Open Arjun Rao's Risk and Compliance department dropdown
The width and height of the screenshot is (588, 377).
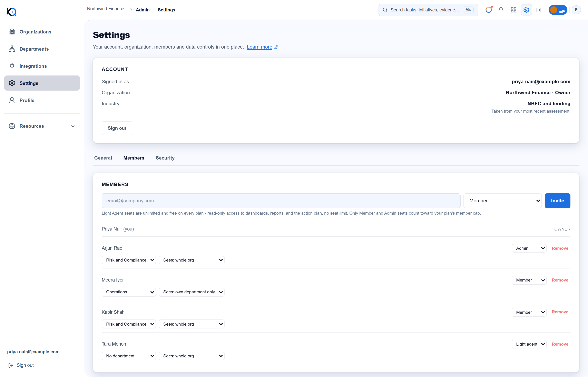(x=129, y=260)
